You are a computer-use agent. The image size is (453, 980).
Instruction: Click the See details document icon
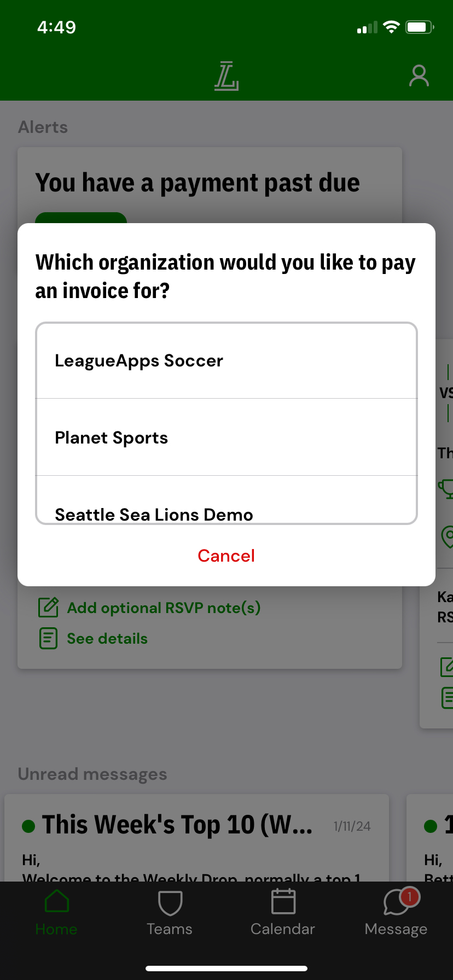(x=48, y=638)
